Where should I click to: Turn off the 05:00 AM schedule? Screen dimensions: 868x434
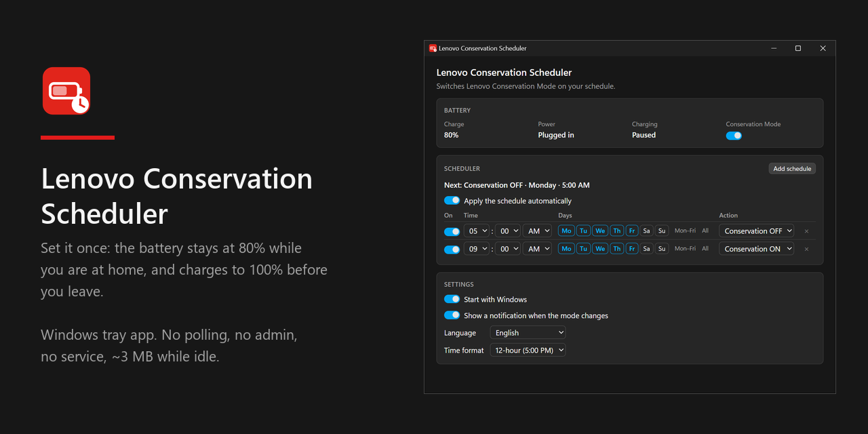[452, 231]
